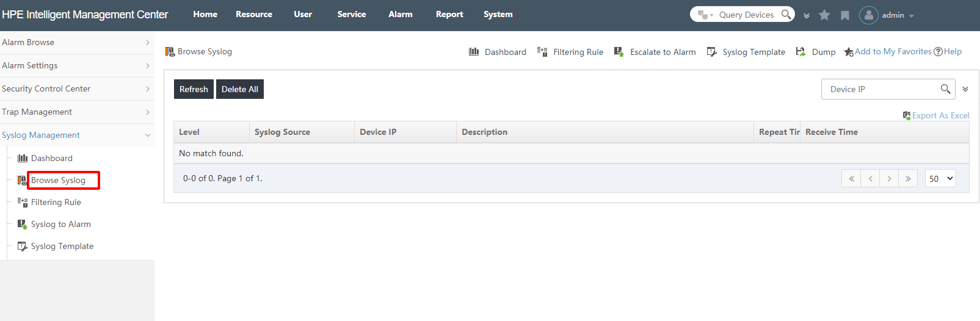Click the Syslog Template toolbar icon
The height and width of the screenshot is (321, 980).
[x=712, y=52]
